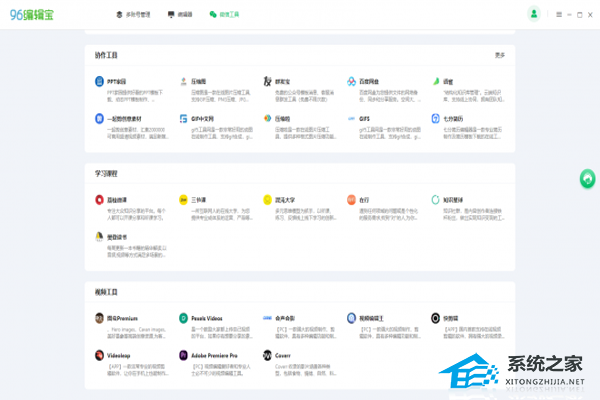
Task: Open the user avatar account menu
Action: point(534,14)
